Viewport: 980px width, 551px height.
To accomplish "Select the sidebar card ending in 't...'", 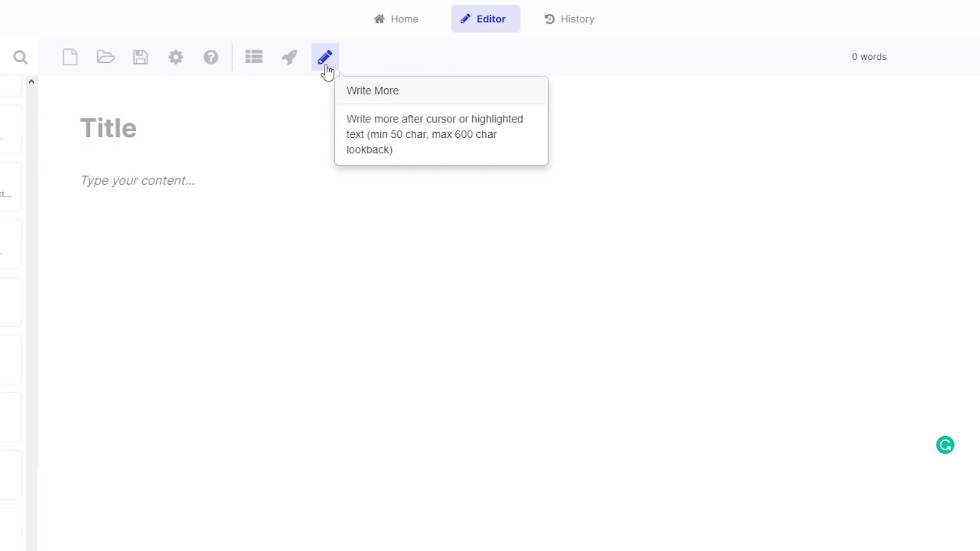I will coord(10,187).
